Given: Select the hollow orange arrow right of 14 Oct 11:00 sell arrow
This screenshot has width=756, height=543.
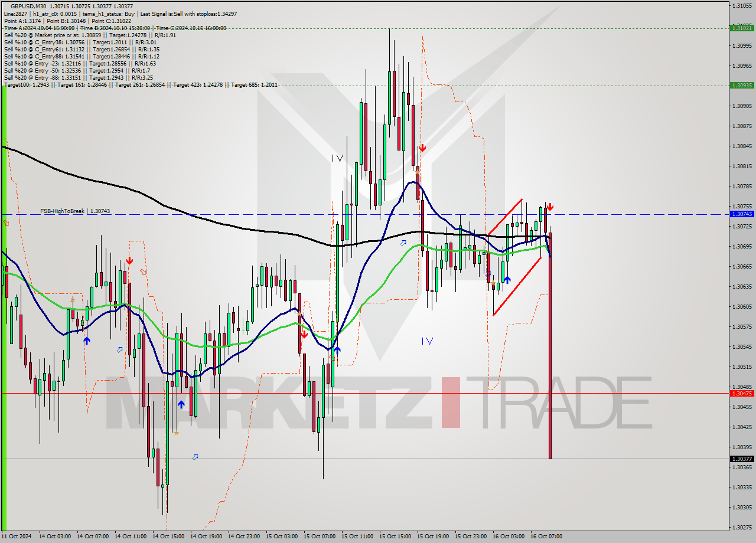Looking at the screenshot, I should coord(144,271).
